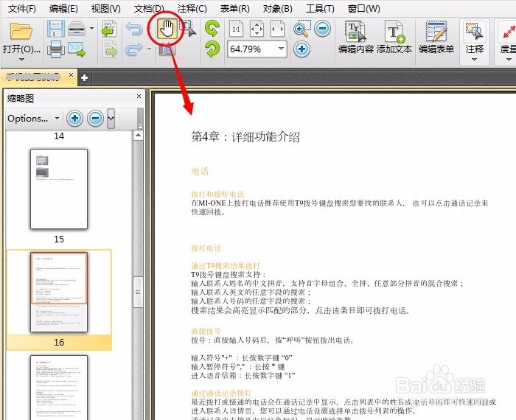Choose the Select text cursor tool

(188, 29)
